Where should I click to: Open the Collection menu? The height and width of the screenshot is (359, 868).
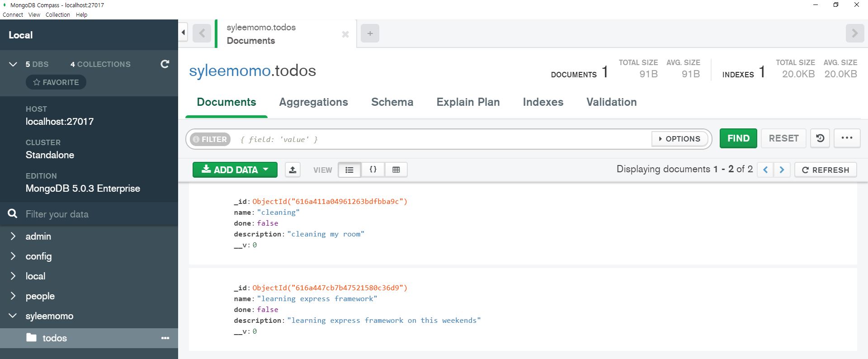[58, 14]
